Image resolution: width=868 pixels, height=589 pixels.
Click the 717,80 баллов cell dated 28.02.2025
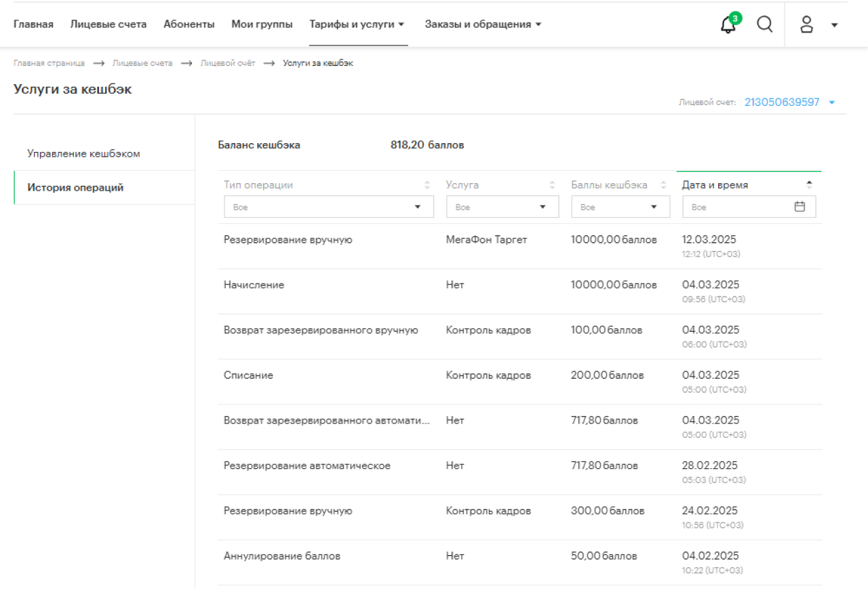[x=604, y=465]
